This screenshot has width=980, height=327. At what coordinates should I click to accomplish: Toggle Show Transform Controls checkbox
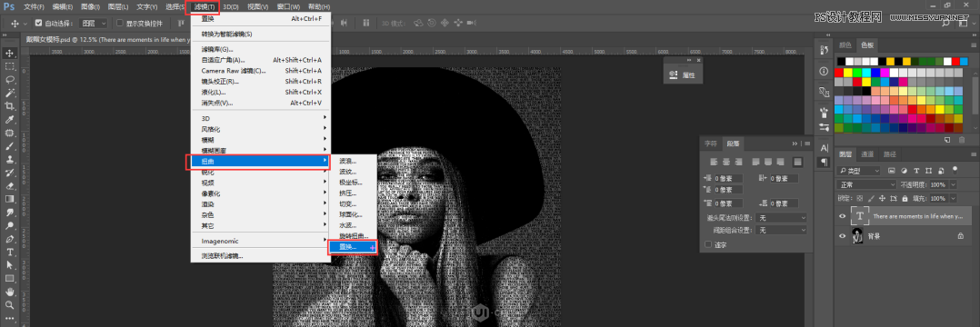click(120, 23)
